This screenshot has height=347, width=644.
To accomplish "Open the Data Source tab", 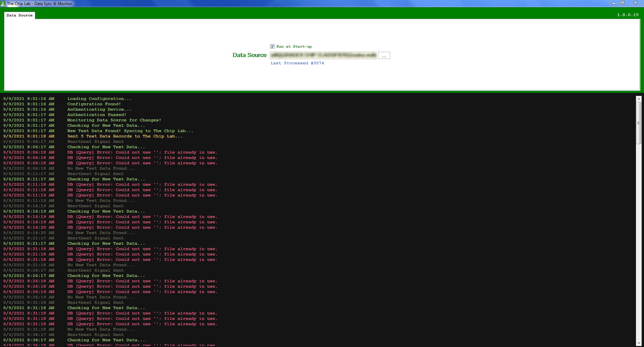I will tap(19, 15).
